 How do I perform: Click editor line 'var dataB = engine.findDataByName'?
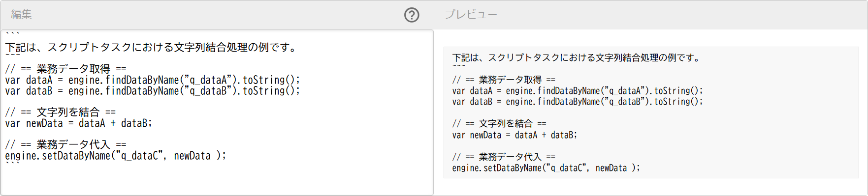(153, 90)
